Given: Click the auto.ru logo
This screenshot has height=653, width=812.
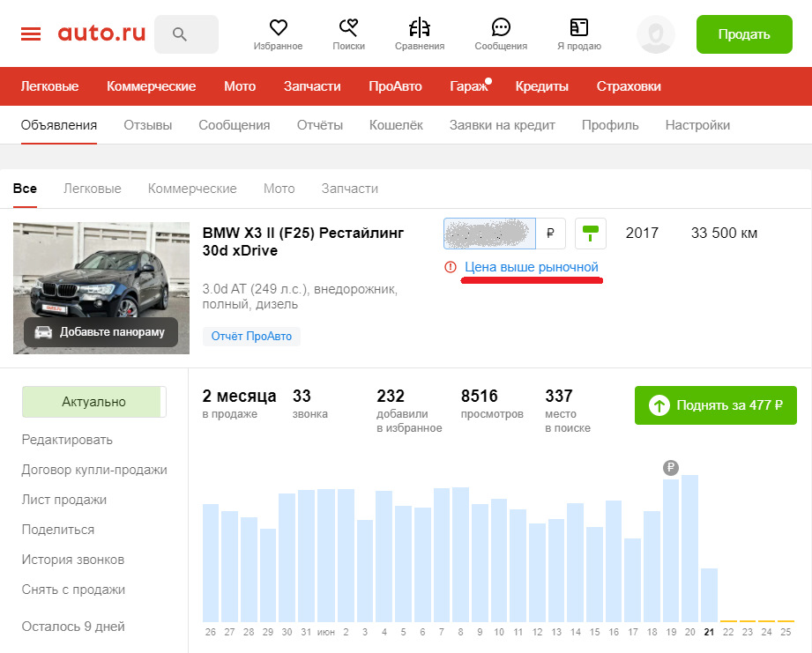Looking at the screenshot, I should [101, 33].
